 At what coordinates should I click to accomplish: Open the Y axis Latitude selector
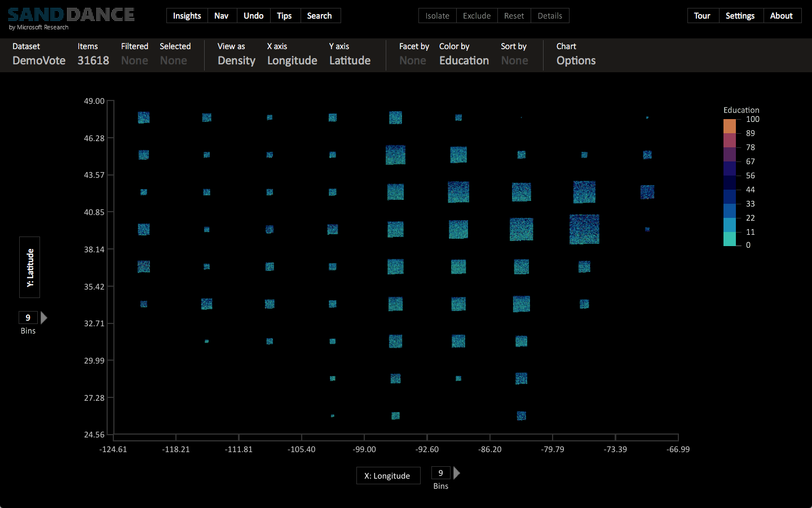pos(350,60)
